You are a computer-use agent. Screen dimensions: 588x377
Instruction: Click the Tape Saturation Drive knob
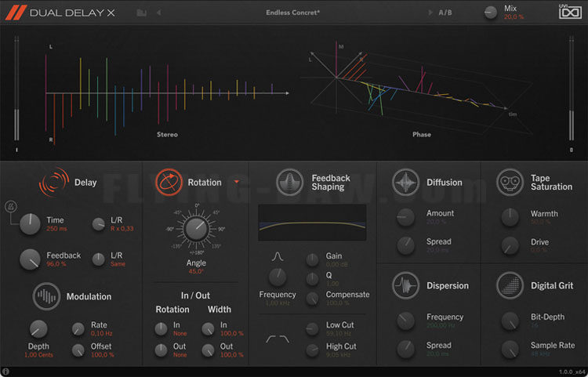pos(510,245)
